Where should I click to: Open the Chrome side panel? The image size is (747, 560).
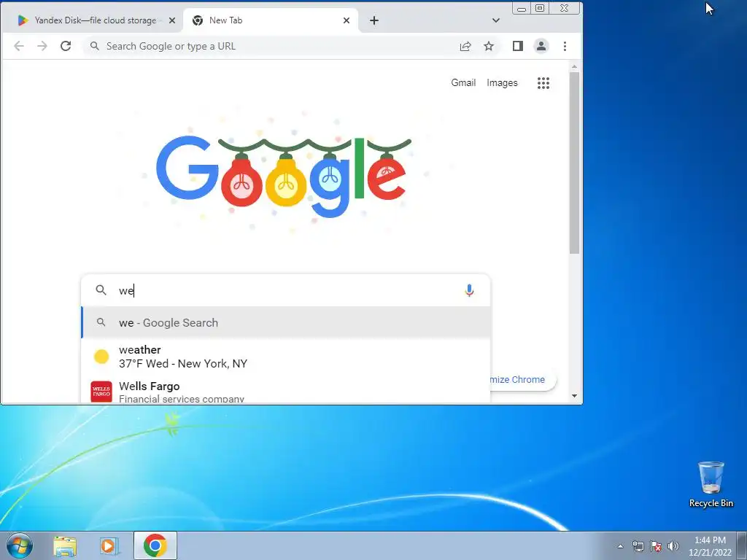518,46
